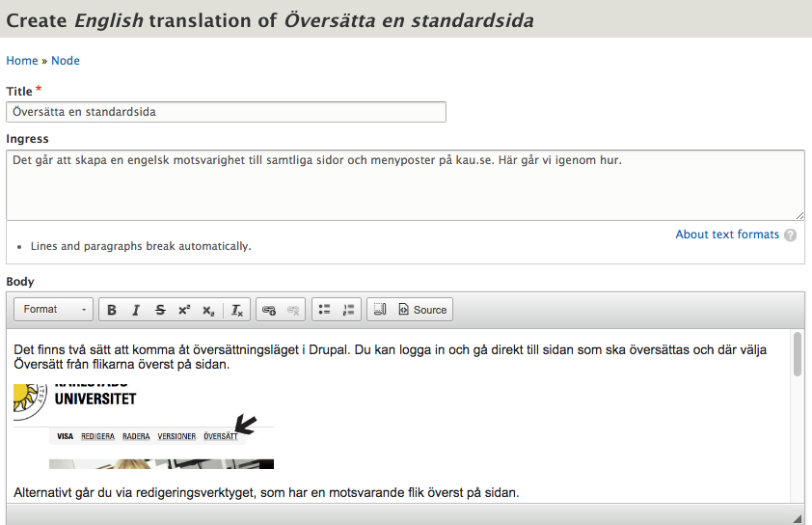Open the Format dropdown
This screenshot has height=525, width=812.
54,310
